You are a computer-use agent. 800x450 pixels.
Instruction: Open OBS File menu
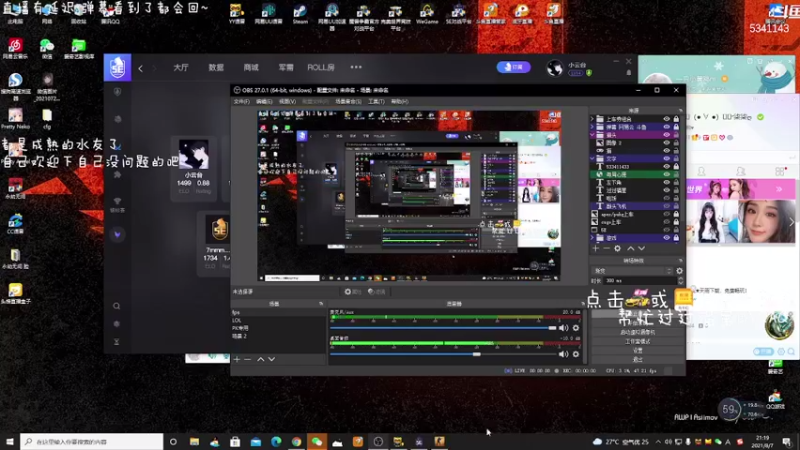click(241, 102)
